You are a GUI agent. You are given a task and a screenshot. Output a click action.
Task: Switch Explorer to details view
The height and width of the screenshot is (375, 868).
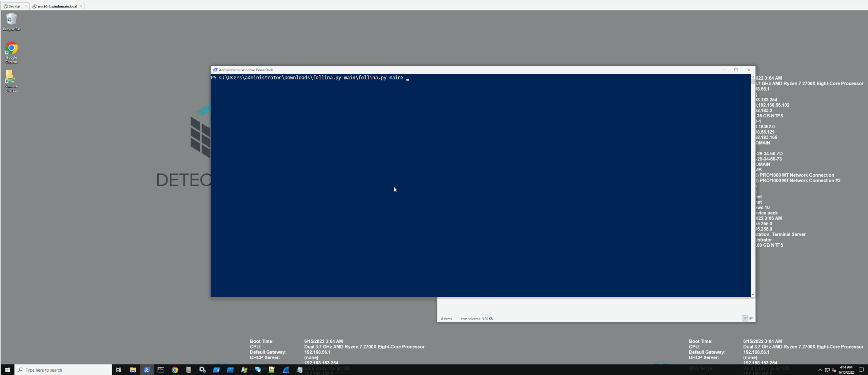tap(745, 319)
